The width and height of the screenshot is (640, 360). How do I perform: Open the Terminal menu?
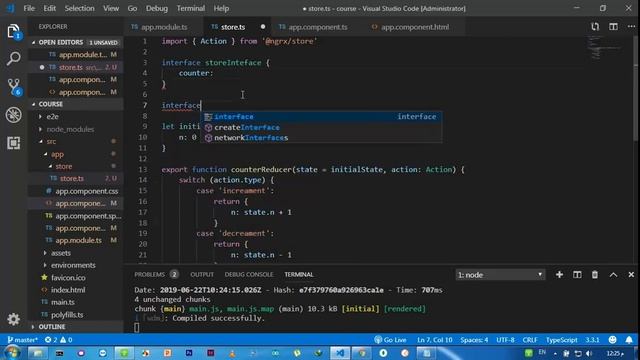click(191, 8)
